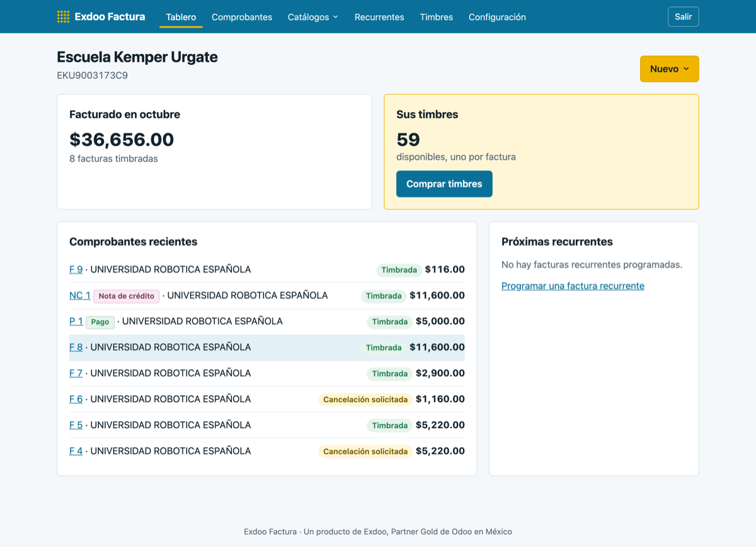
Task: Click the $2,900.00 amount on F 7
Action: (x=440, y=373)
